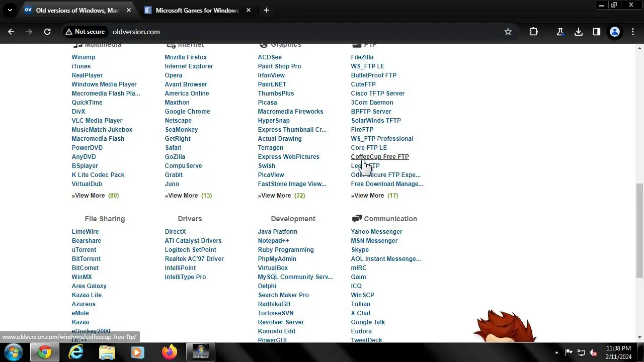Open the CoffeeCup Free FTP link
Viewport: 644px width, 362px height.
click(380, 157)
